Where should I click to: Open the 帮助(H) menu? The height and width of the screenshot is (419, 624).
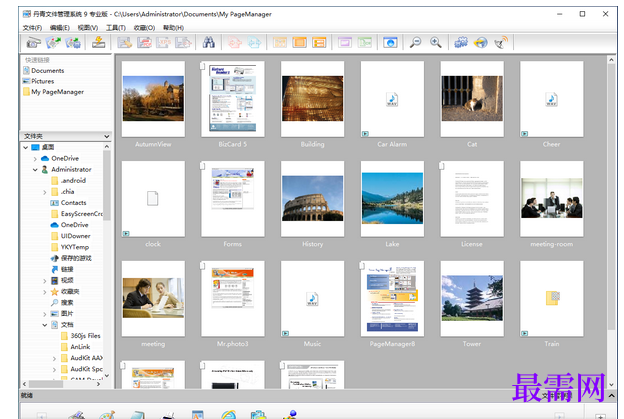click(x=173, y=27)
